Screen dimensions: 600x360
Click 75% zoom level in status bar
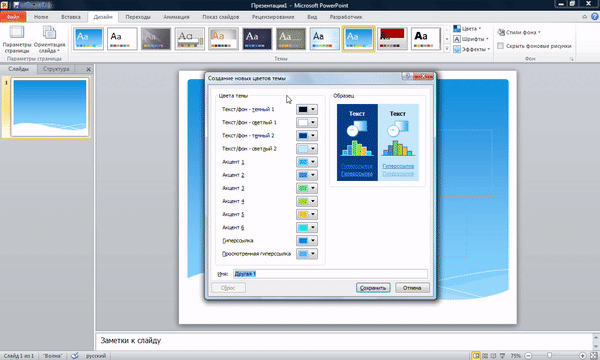(x=515, y=356)
